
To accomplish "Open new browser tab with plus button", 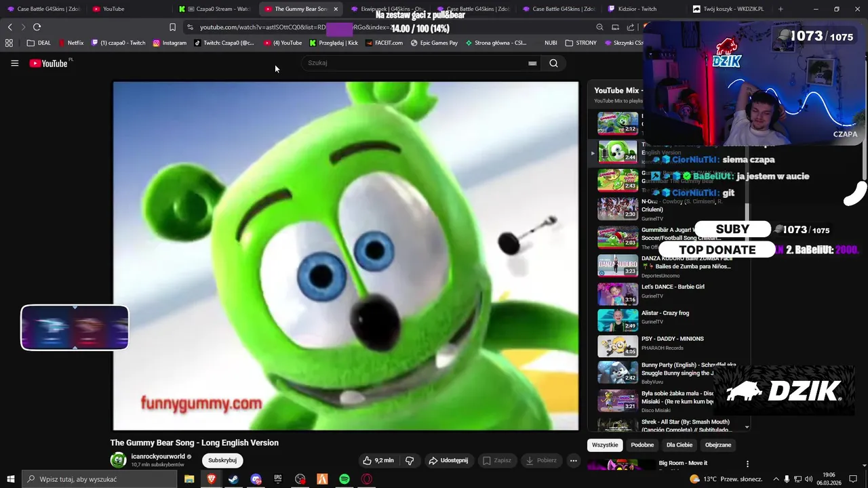I will tap(781, 9).
